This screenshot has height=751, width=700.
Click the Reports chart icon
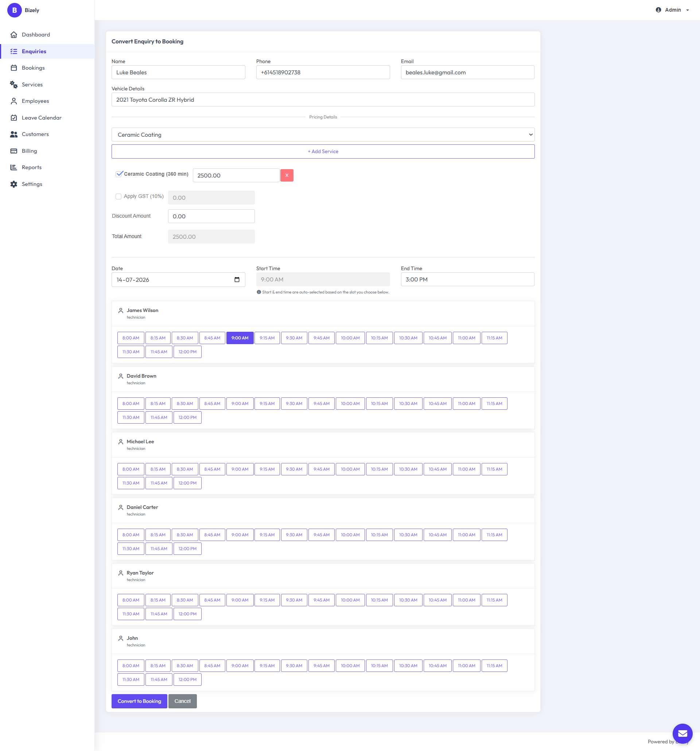(14, 167)
